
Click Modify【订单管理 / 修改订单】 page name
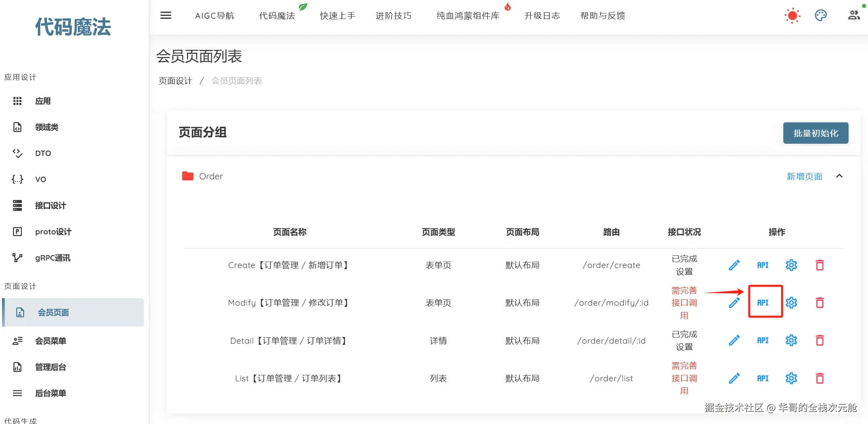click(x=290, y=303)
